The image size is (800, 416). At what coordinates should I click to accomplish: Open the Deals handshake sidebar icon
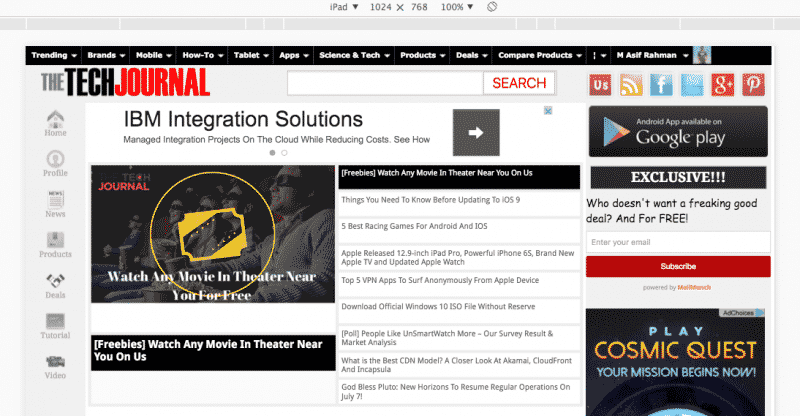[55, 286]
